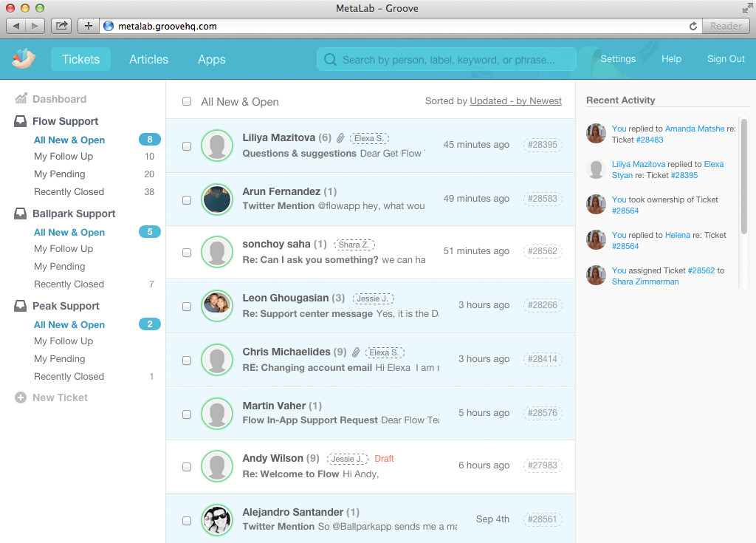Viewport: 756px width, 543px height.
Task: Click ticket number #28395 badge
Action: (543, 144)
